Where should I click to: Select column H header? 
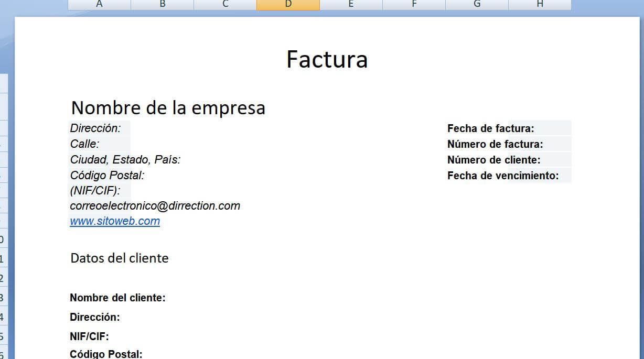click(x=539, y=4)
